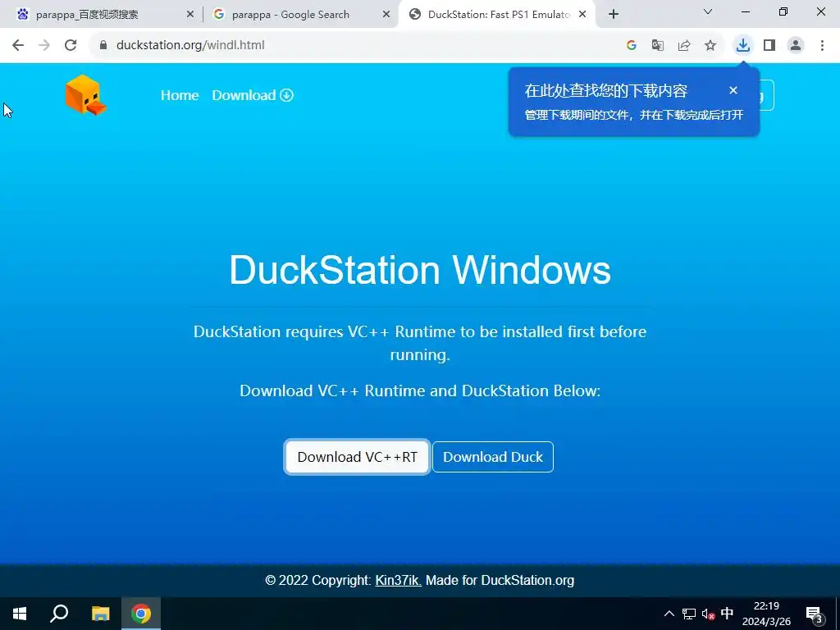Viewport: 840px width, 630px height.
Task: Click the share page icon
Action: click(684, 45)
